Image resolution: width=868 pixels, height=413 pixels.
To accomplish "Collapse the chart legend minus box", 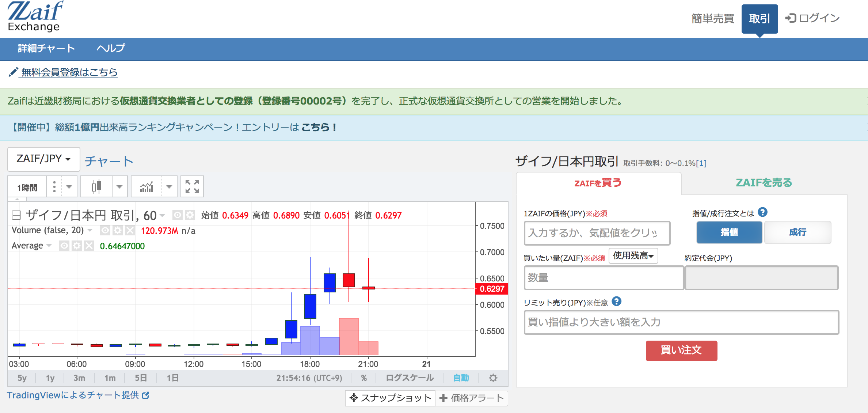I will click(x=16, y=215).
